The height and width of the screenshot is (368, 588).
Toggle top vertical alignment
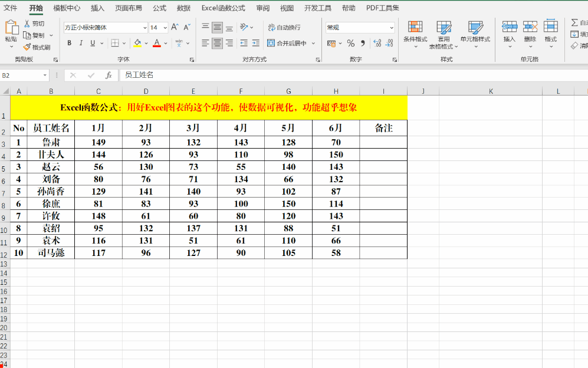(x=205, y=27)
